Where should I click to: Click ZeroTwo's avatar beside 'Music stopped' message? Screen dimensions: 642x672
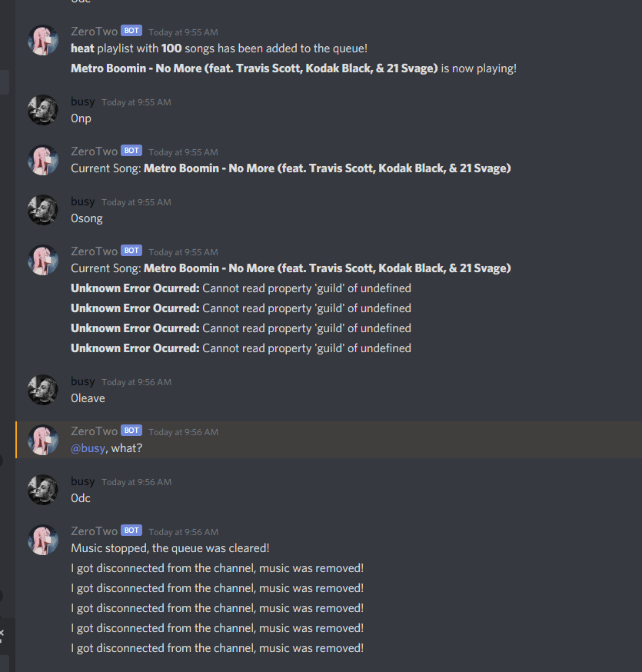43,540
